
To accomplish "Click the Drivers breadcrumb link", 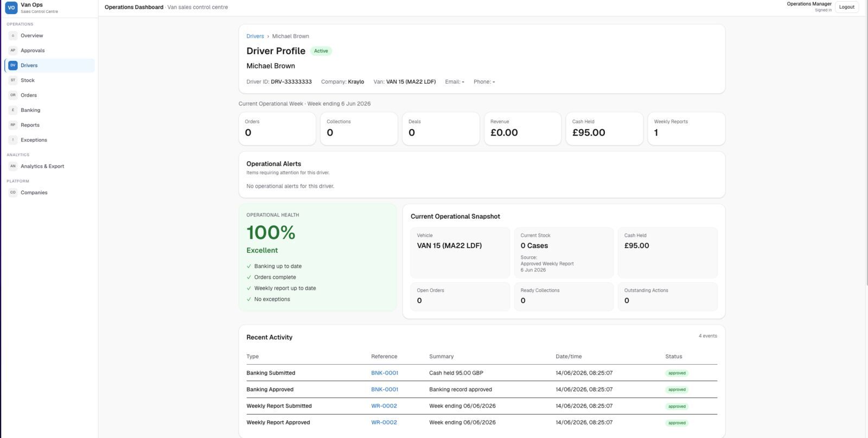I will point(255,36).
